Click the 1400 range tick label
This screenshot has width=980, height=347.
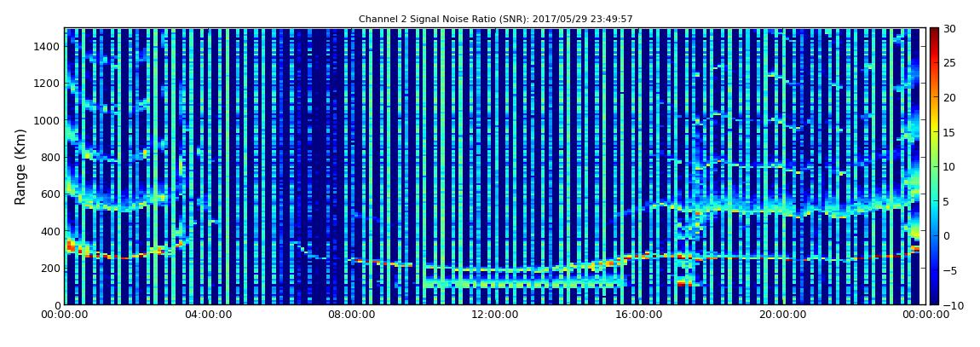coord(48,46)
